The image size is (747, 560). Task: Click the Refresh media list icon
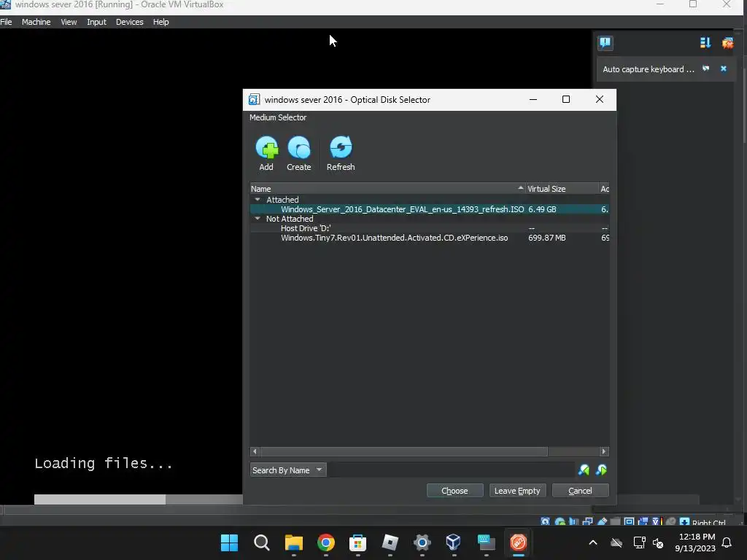click(x=341, y=147)
